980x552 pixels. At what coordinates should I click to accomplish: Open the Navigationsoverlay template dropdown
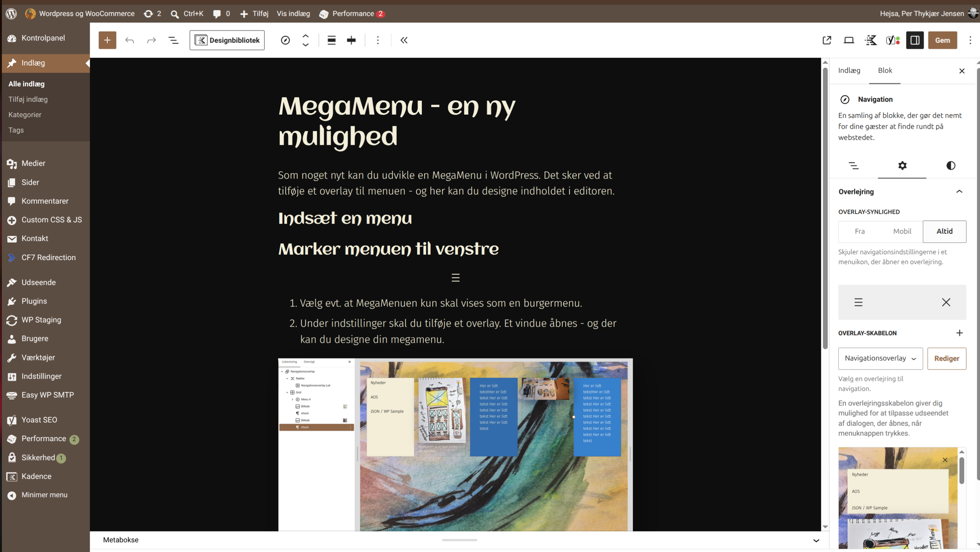[880, 358]
